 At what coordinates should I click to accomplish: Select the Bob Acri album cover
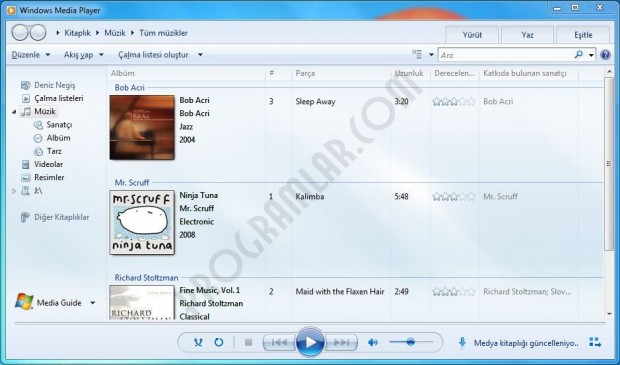point(142,127)
